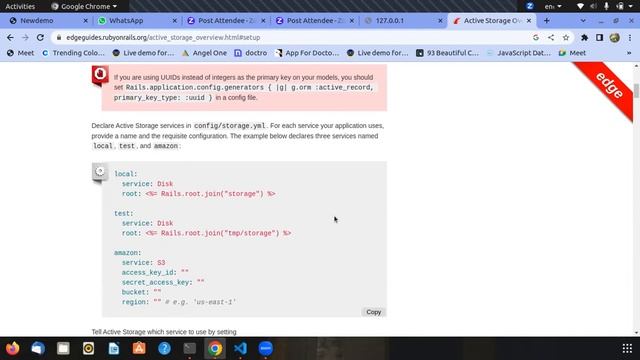Open Visual Studio Code from the dock
Image resolution: width=640 pixels, height=360 pixels.
(x=240, y=348)
